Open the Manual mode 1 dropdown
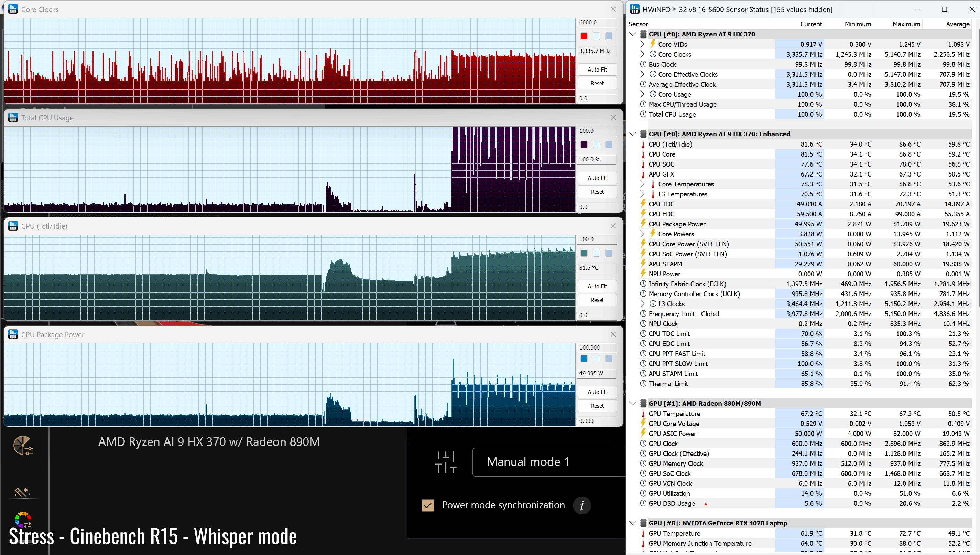 coord(548,462)
